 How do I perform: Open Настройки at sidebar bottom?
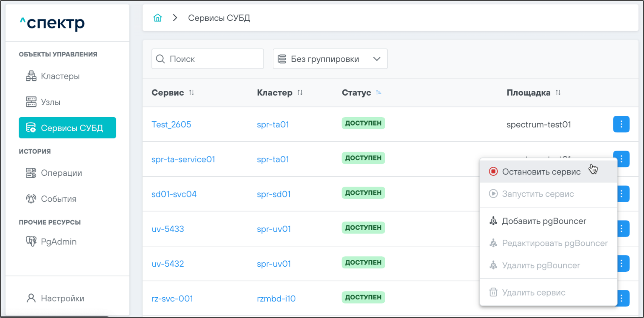tap(62, 298)
